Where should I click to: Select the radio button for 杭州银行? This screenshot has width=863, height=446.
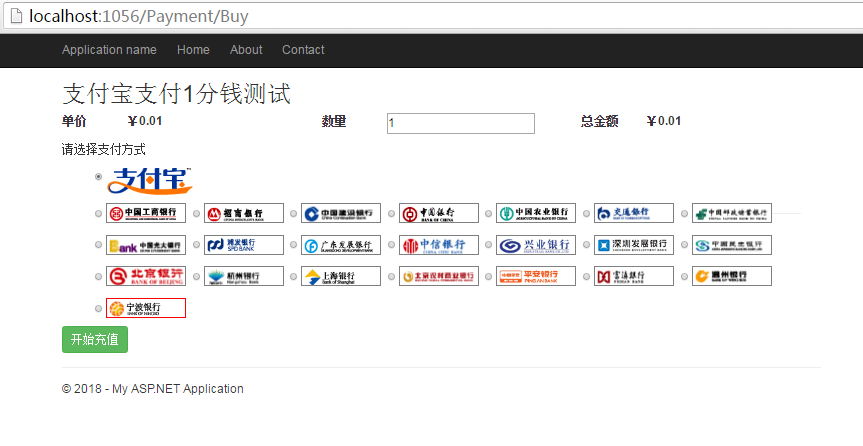tap(196, 276)
